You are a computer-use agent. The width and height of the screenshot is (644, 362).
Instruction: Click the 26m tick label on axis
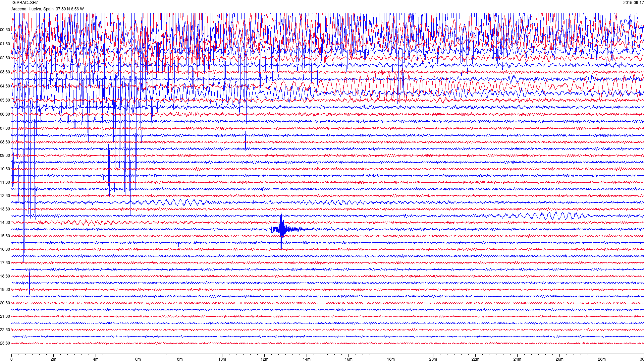[559, 359]
